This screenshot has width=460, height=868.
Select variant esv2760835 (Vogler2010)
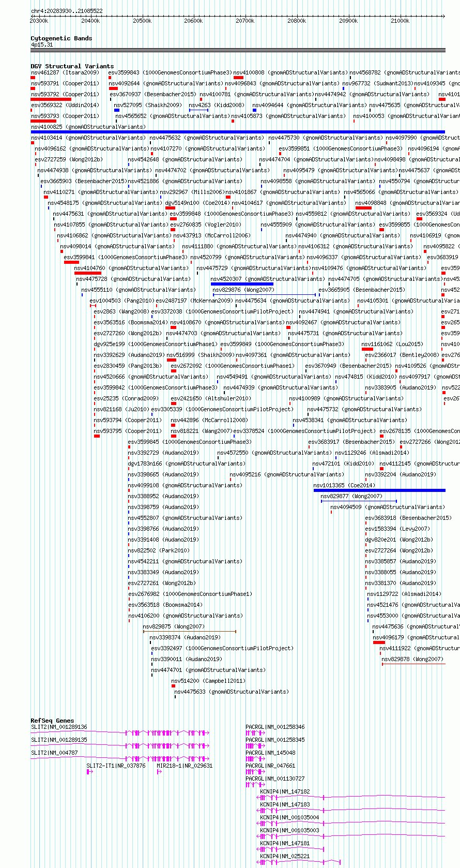click(x=205, y=225)
